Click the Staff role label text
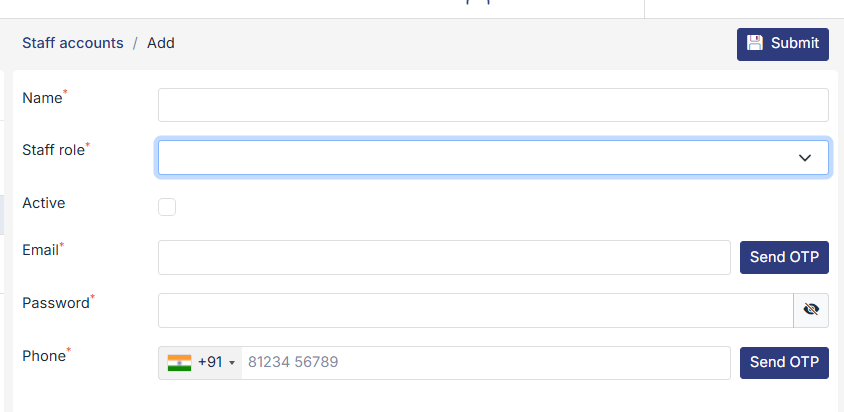844x412 pixels. 53,150
